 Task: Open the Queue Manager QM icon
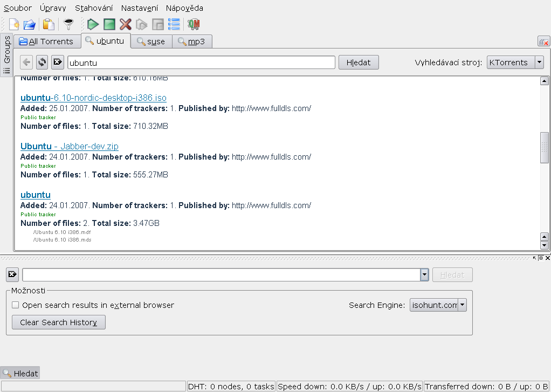(x=194, y=24)
